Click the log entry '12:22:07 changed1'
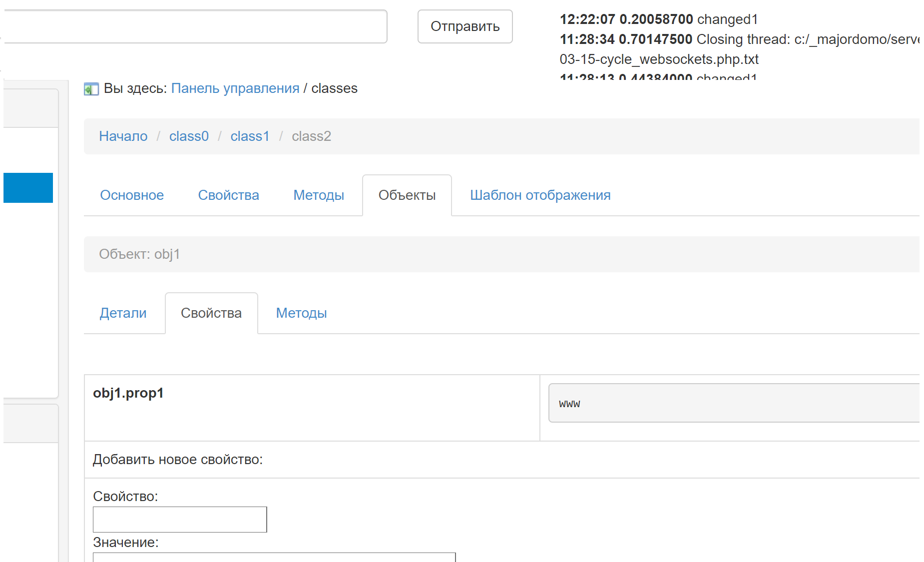The width and height of the screenshot is (924, 562). click(659, 19)
